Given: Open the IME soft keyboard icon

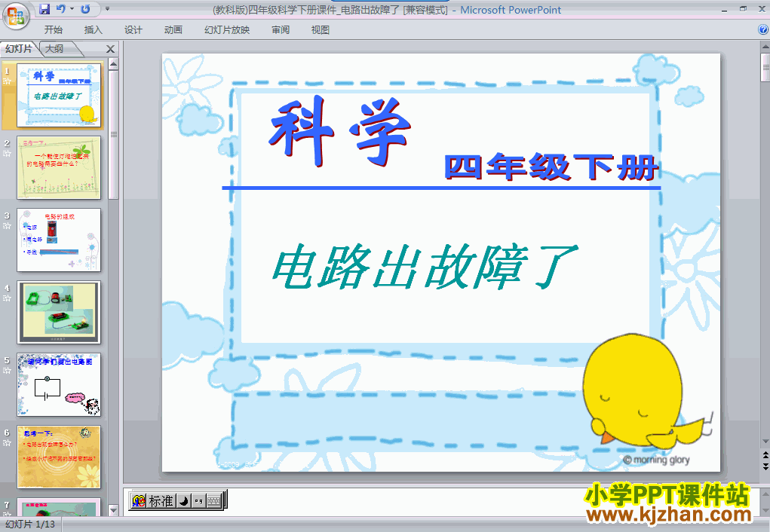Looking at the screenshot, I should (214, 500).
